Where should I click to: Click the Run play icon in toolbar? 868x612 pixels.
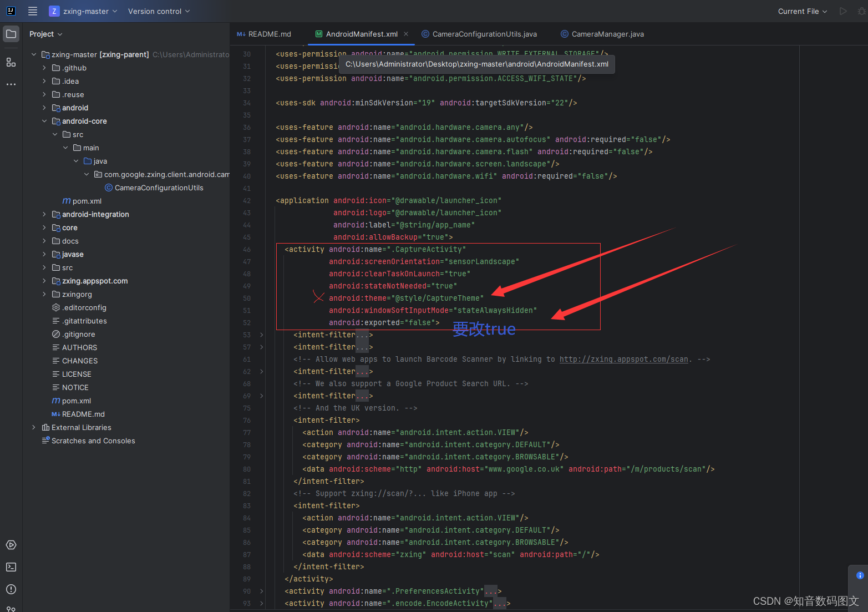click(x=842, y=11)
